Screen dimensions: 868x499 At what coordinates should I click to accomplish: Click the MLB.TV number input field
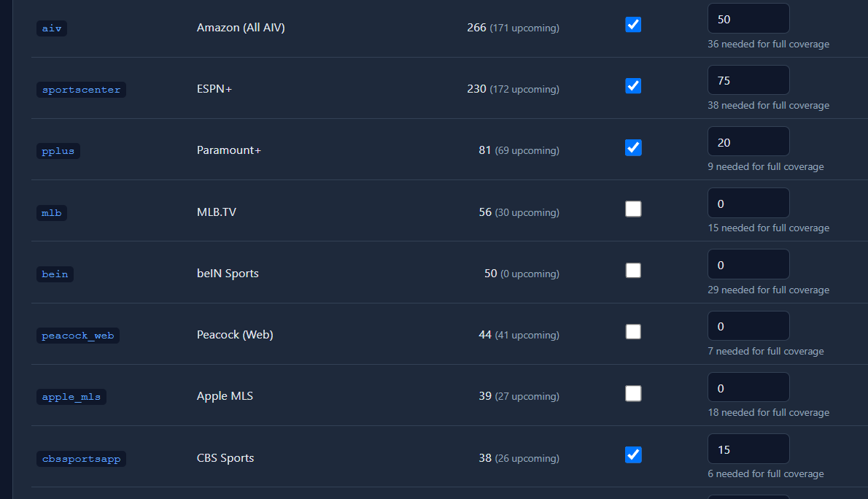(748, 204)
